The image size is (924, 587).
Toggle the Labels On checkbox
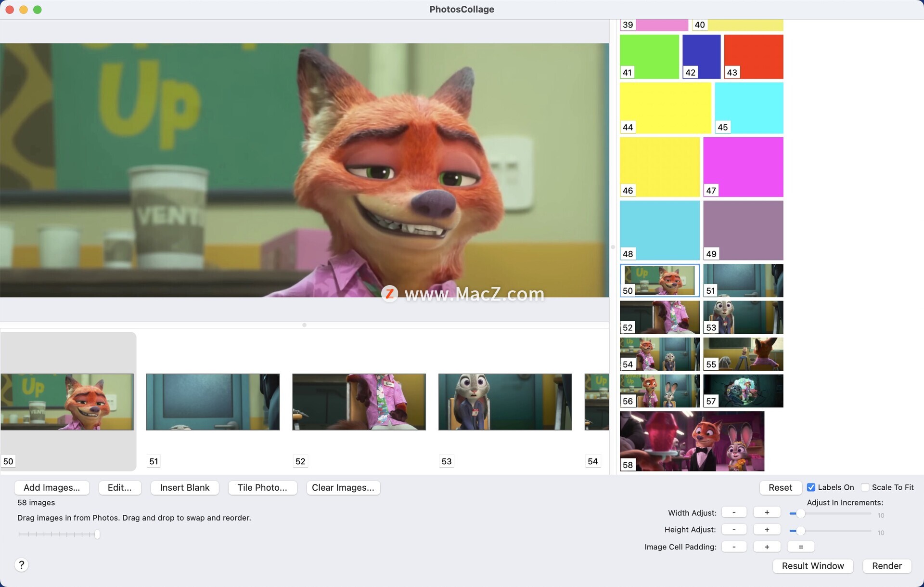(811, 487)
